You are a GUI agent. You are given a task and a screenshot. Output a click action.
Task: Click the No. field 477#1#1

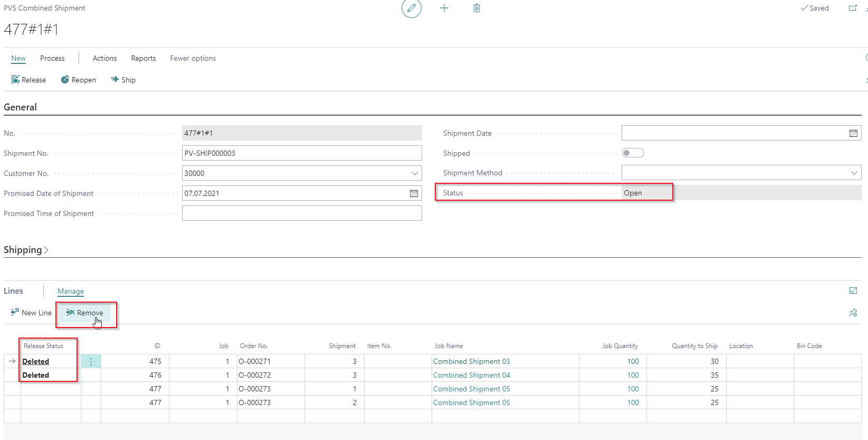coord(302,133)
